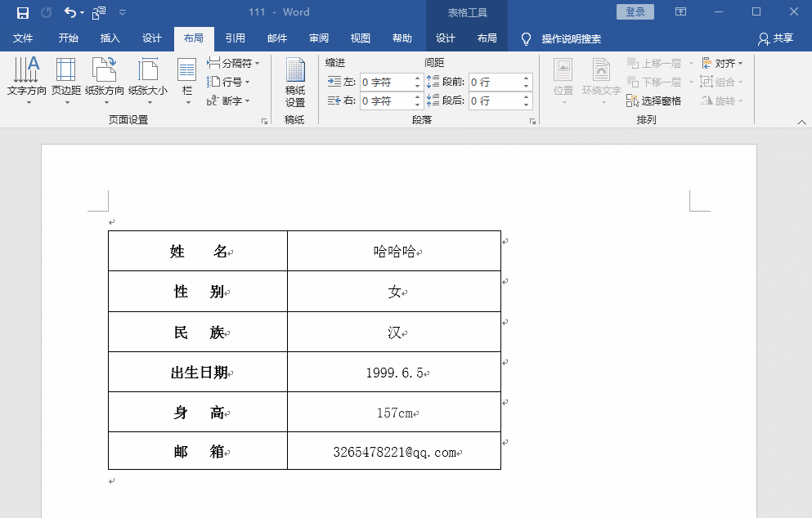Image resolution: width=812 pixels, height=518 pixels.
Task: Click the Save icon in quick access toolbar
Action: click(x=23, y=12)
